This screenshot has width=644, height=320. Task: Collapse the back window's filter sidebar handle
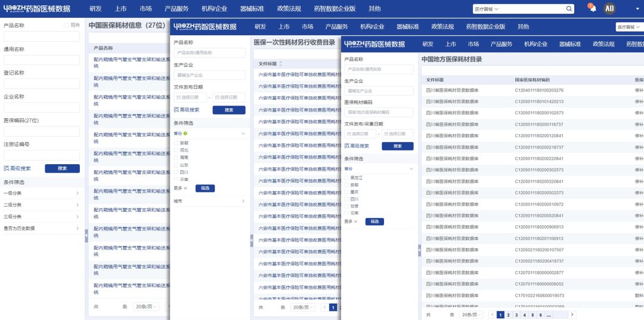pos(86,236)
